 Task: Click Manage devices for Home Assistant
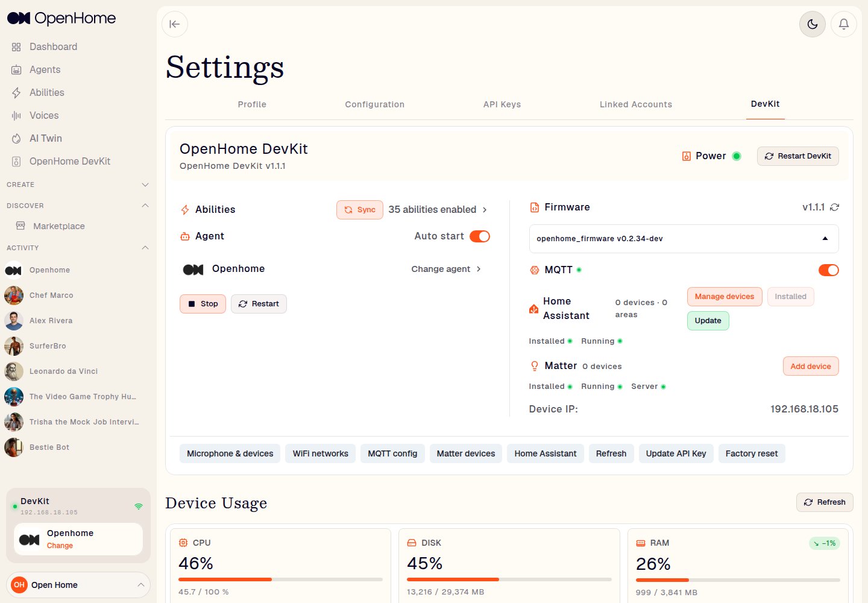click(725, 297)
